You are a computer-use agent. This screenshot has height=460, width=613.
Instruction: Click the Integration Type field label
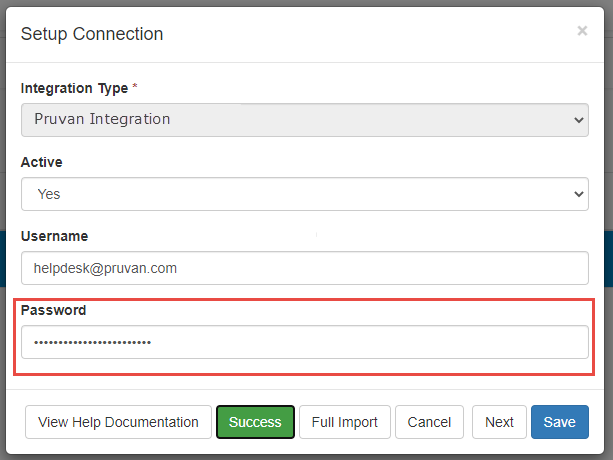click(x=74, y=88)
